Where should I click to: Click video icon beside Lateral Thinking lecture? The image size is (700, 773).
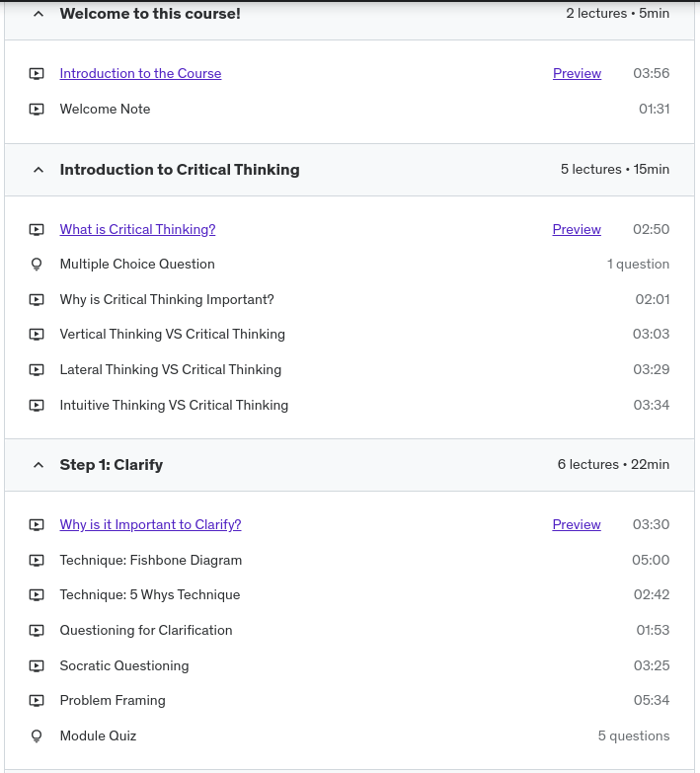coord(37,370)
